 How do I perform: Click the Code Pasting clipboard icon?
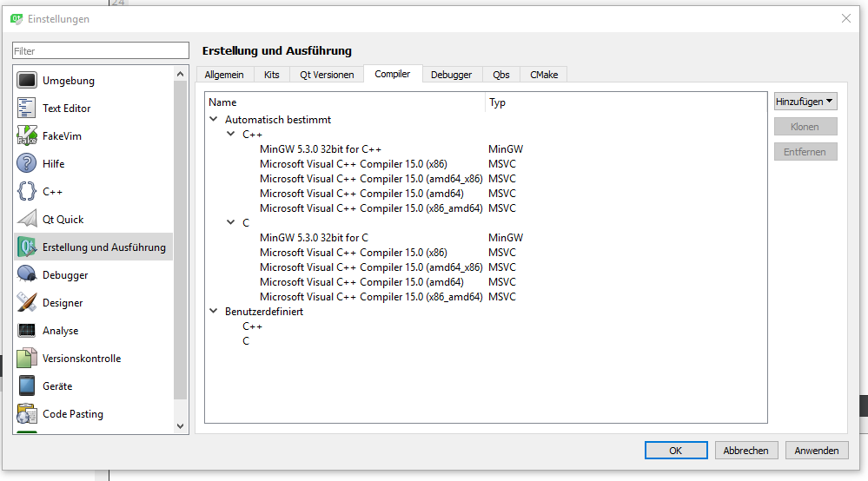pos(27,413)
